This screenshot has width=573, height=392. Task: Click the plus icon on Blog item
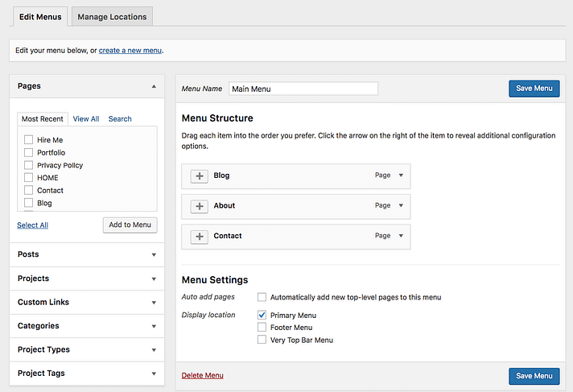point(199,175)
